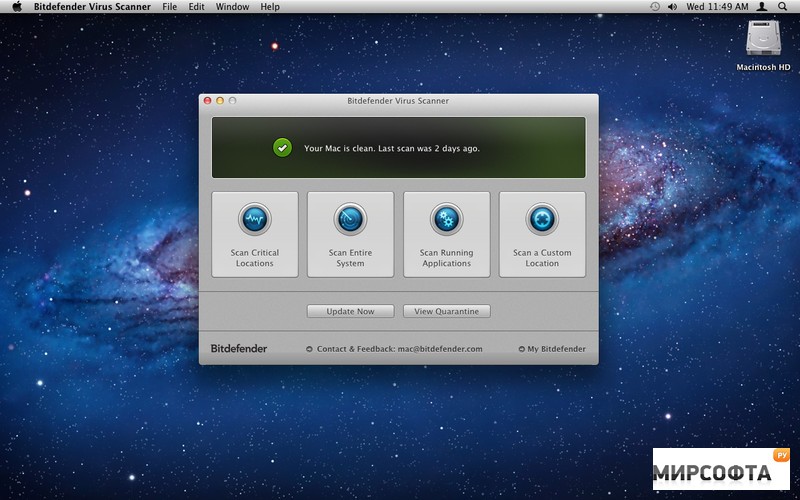Open Spotlight search magnifier
The width and height of the screenshot is (800, 500).
click(786, 7)
